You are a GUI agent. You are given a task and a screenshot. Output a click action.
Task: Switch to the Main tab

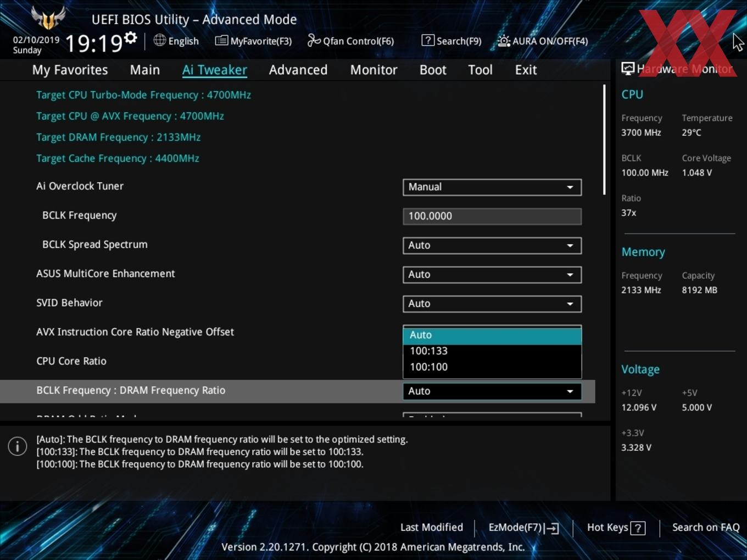145,70
